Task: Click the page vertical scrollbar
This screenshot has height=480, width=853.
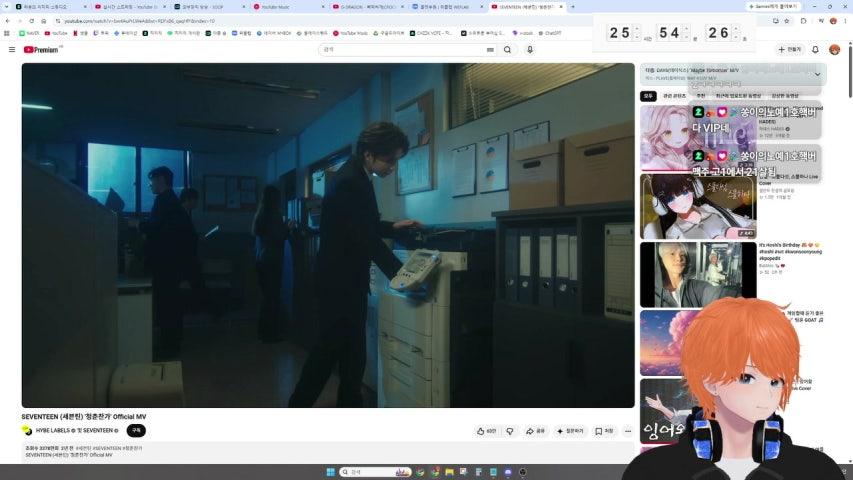Action: tap(849, 71)
